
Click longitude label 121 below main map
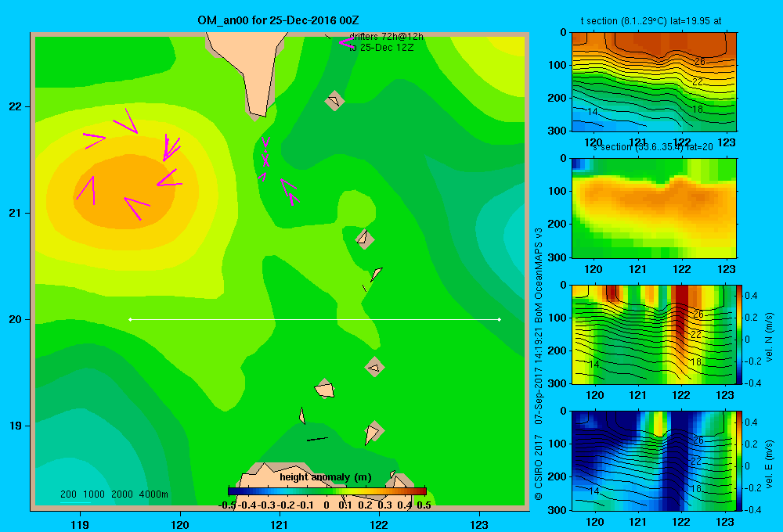click(x=280, y=524)
